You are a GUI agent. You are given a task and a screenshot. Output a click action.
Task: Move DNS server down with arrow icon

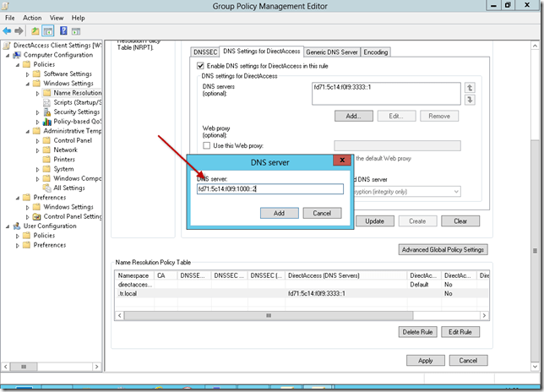(x=471, y=100)
